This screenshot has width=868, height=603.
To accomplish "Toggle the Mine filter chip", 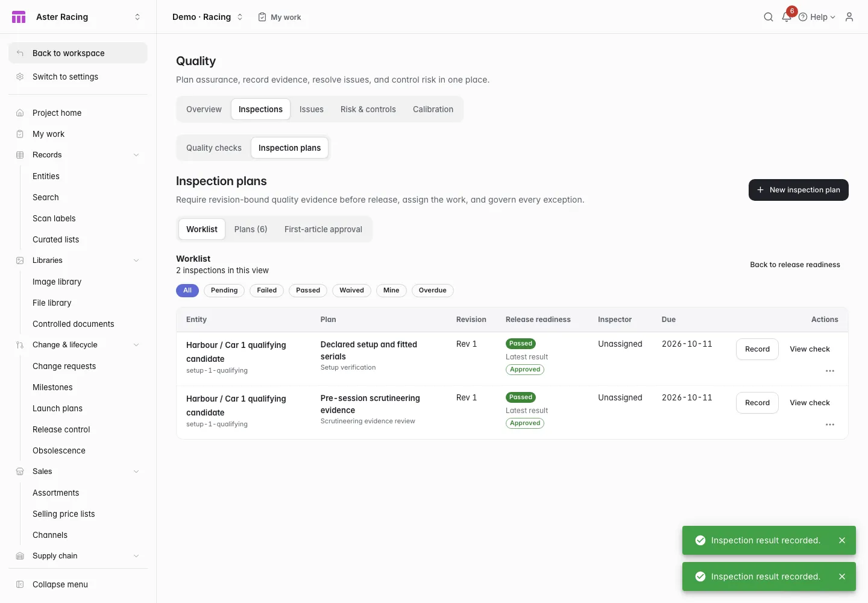I will click(x=391, y=291).
